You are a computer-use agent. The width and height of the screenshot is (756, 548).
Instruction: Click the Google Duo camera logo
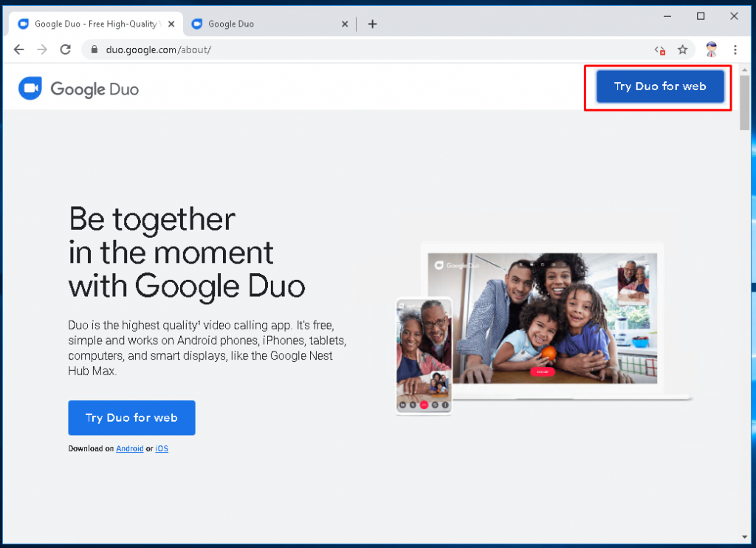pyautogui.click(x=30, y=89)
